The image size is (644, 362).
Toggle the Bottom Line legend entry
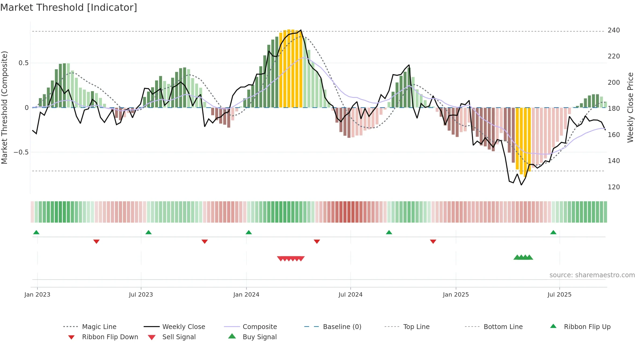pyautogui.click(x=494, y=327)
